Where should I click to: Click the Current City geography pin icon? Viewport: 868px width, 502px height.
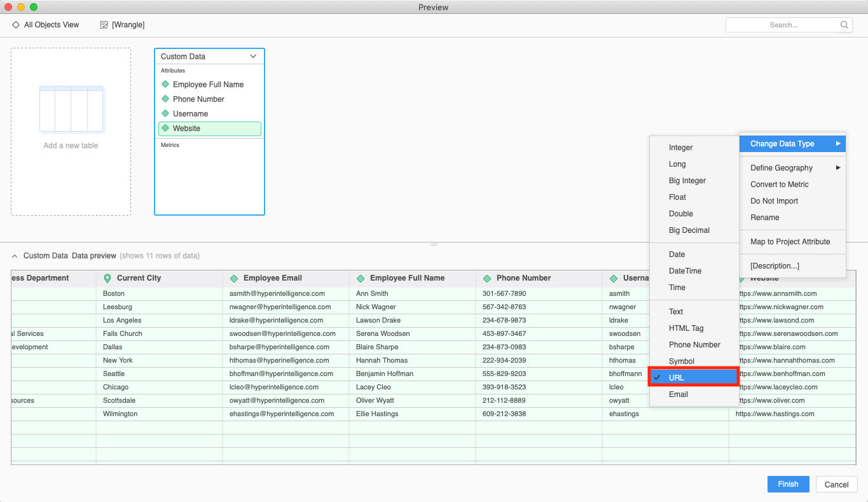point(107,278)
